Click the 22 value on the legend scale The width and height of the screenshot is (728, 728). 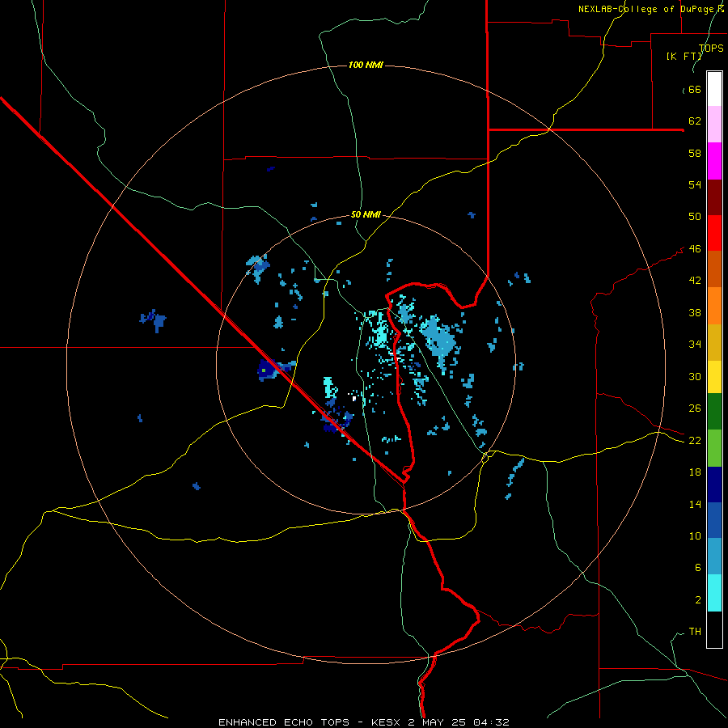point(695,441)
